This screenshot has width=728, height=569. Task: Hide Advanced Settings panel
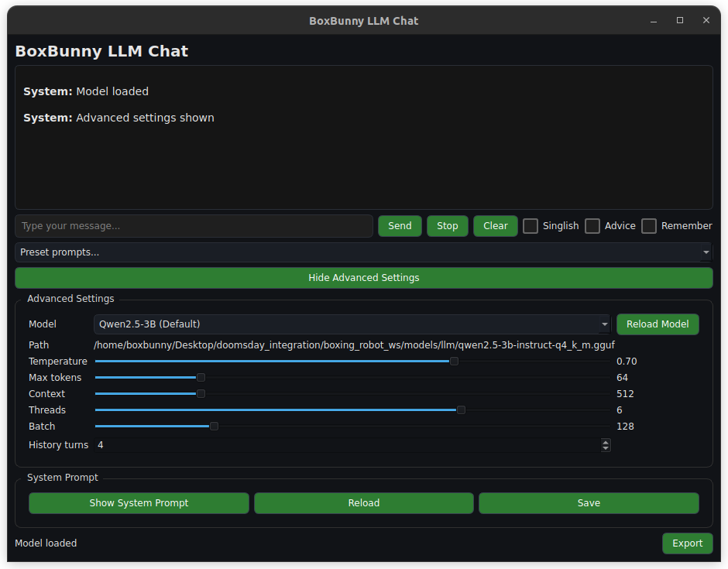click(x=363, y=278)
